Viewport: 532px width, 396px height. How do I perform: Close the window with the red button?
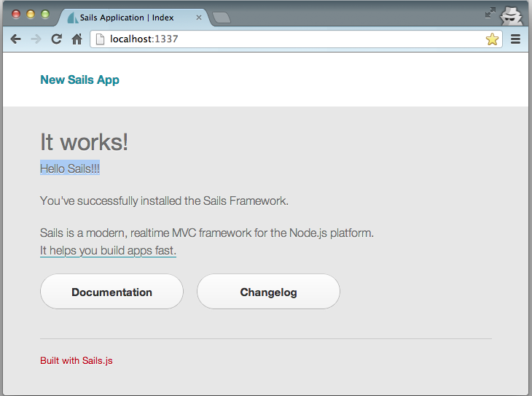coord(16,15)
